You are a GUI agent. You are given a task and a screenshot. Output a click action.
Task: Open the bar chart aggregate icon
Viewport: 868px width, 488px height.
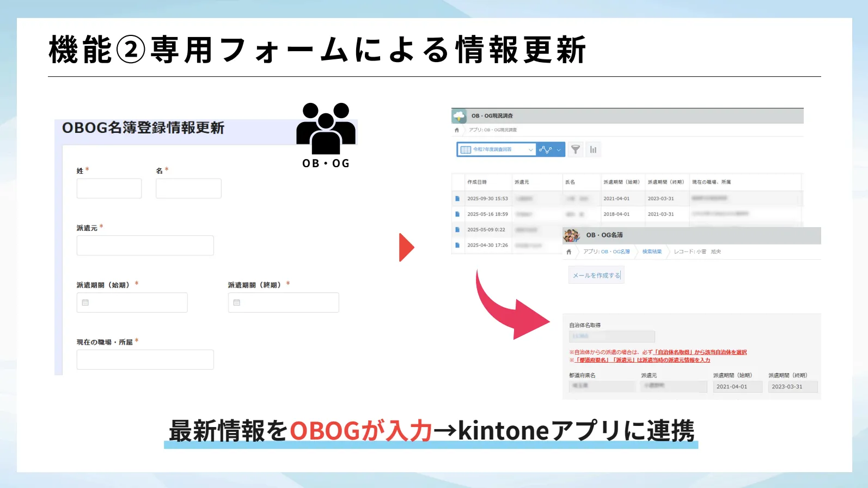click(593, 149)
